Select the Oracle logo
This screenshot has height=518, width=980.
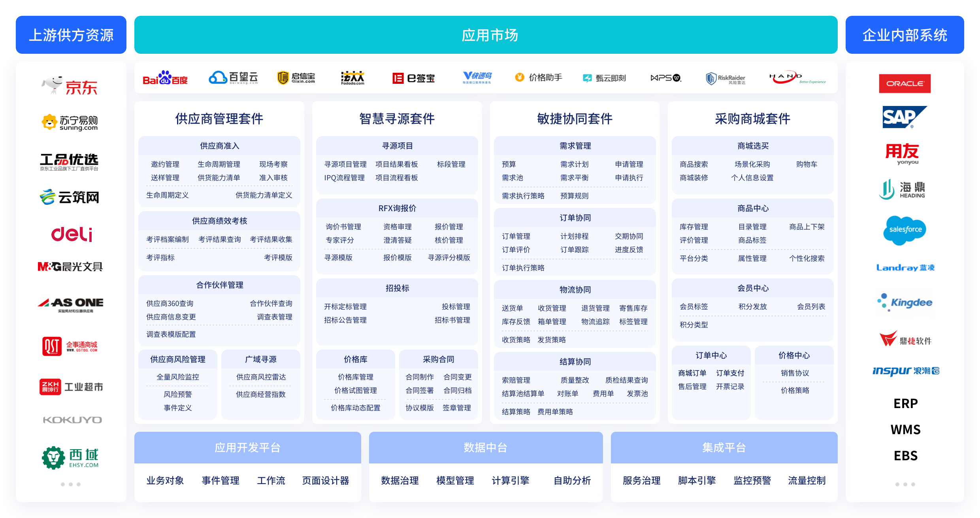(x=905, y=83)
